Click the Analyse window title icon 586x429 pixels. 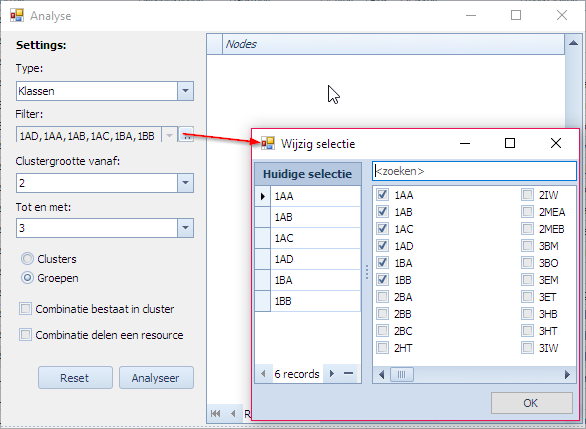[x=17, y=15]
